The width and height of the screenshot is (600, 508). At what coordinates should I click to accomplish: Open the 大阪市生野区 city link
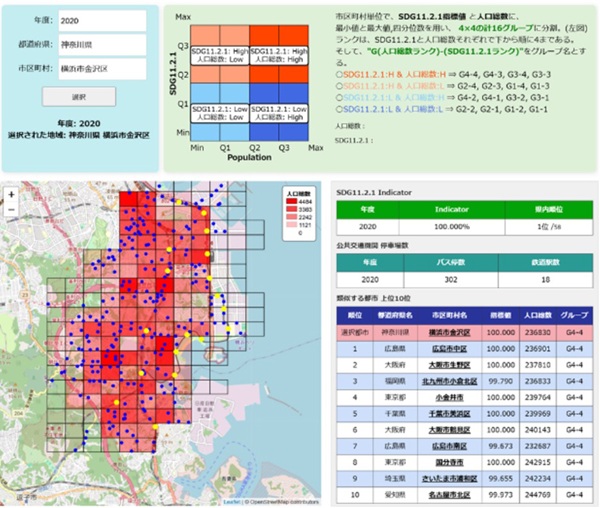click(448, 364)
